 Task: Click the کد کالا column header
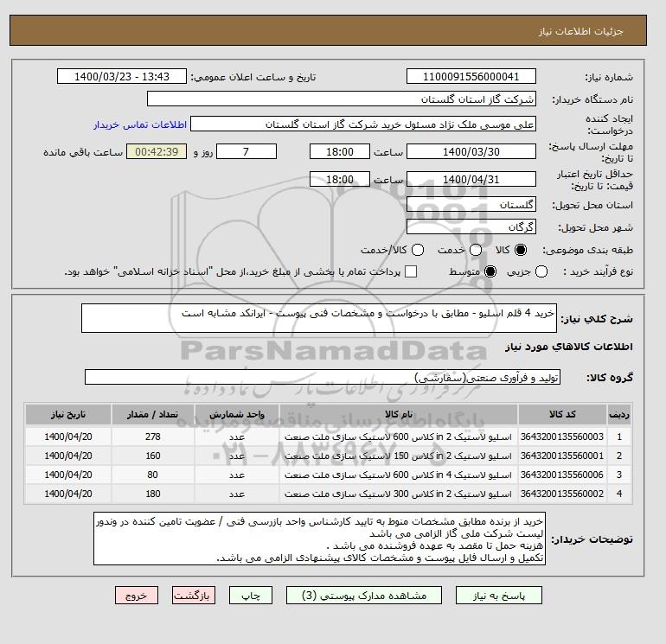click(x=562, y=414)
